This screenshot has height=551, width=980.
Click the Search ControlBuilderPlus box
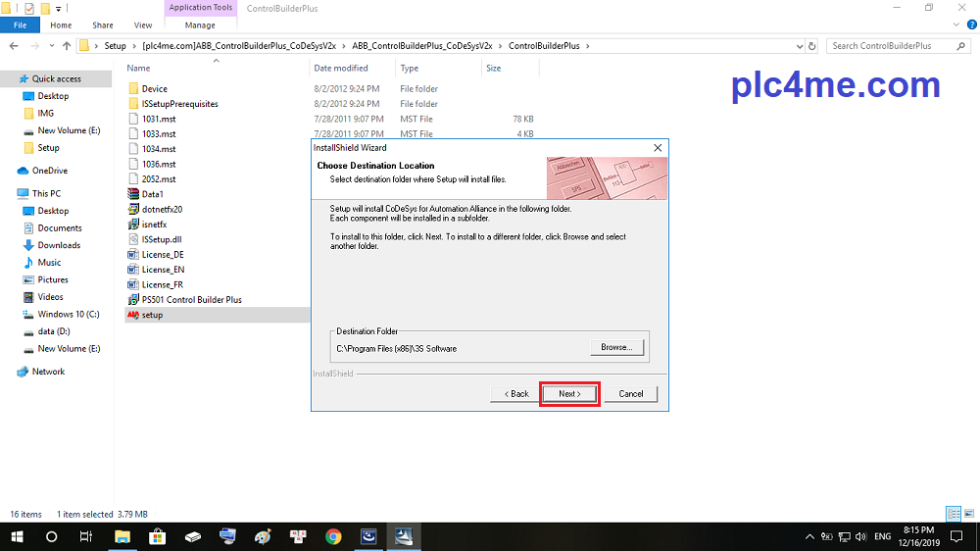coord(897,46)
